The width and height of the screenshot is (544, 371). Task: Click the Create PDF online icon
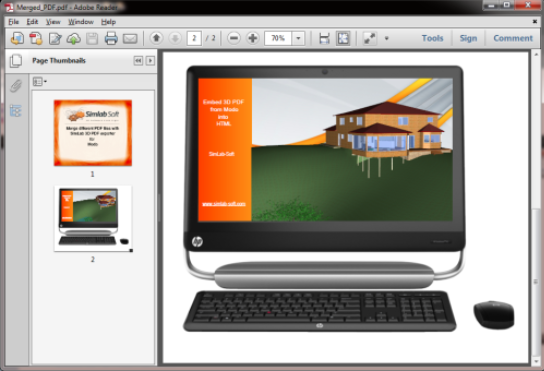click(17, 38)
